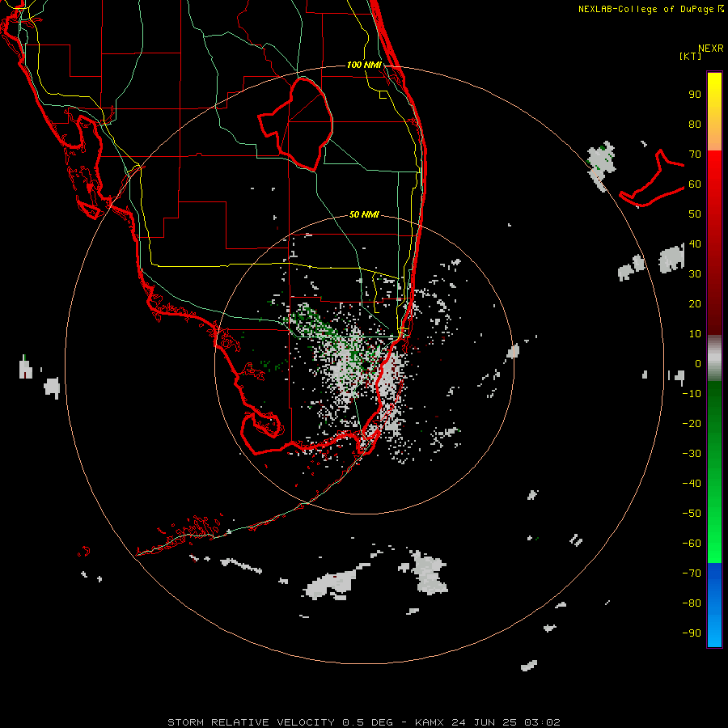
Task: Click the positive 30 legend value
Action: pos(695,274)
